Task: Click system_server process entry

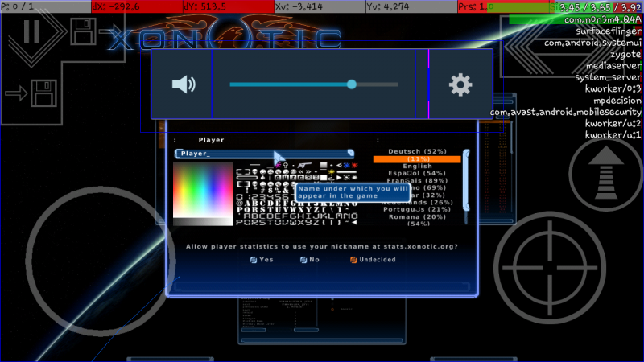Action: [x=608, y=76]
